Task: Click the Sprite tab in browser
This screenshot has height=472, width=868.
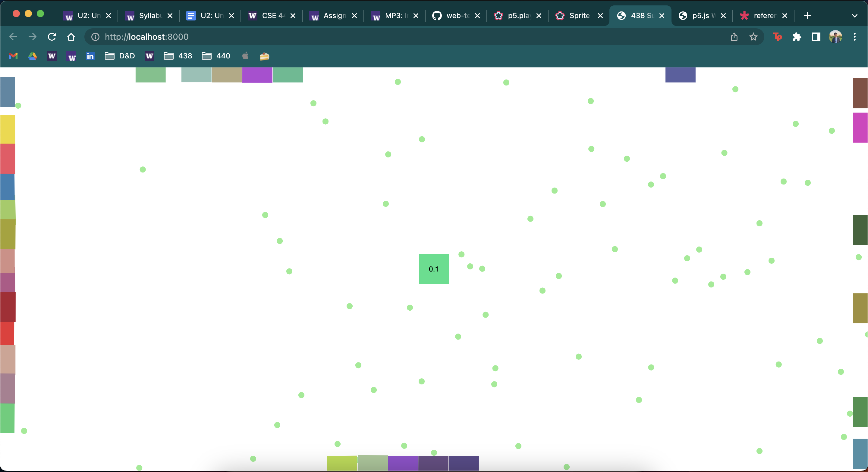Action: pos(575,16)
